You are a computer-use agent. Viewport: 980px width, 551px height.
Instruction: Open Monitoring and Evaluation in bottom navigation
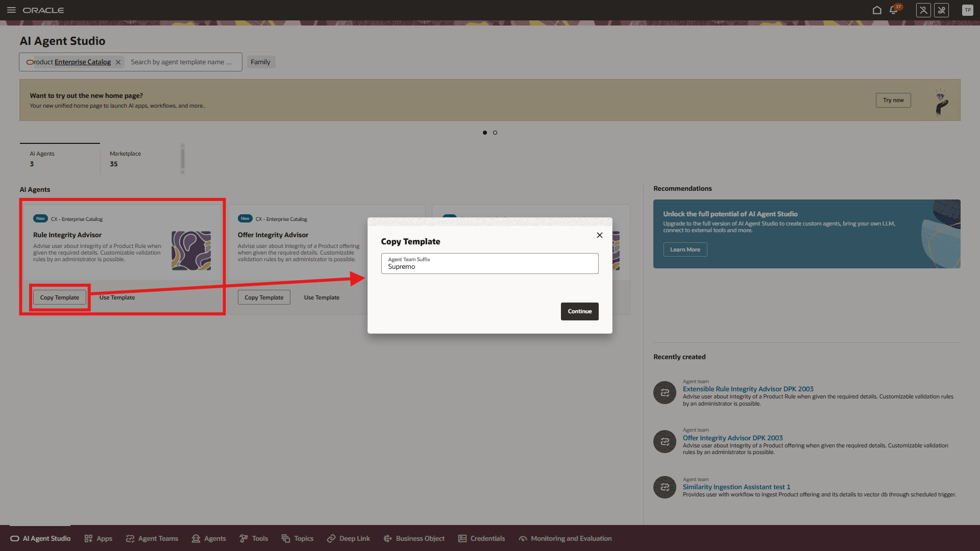pos(565,538)
